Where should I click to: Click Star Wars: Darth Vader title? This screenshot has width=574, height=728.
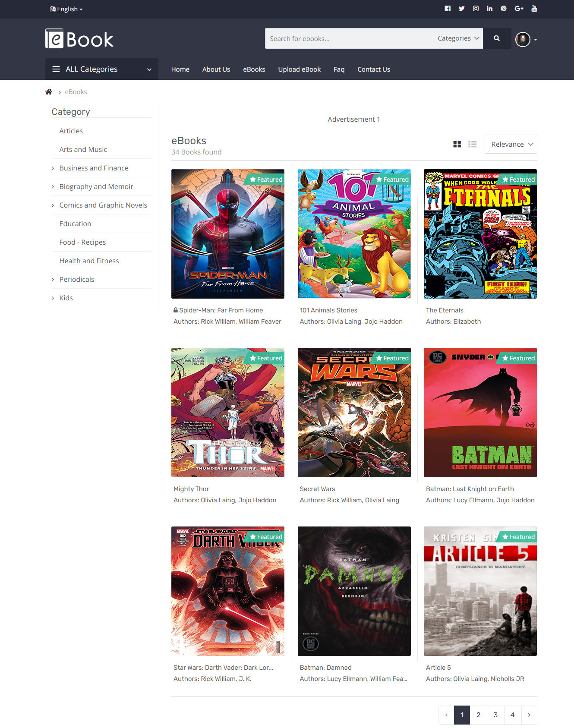223,668
